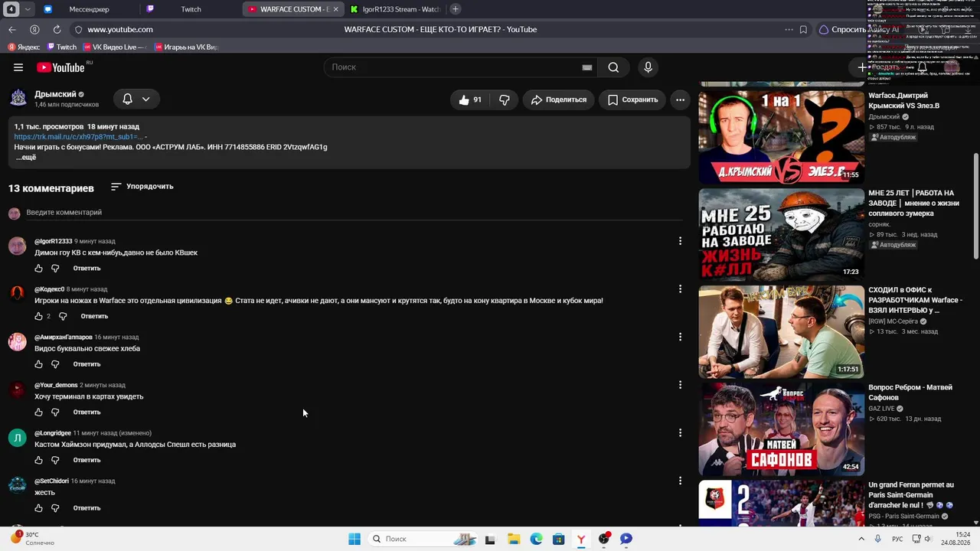Screen dimensions: 980x551
Task: Reply to @IgorR12333 with Ответить
Action: click(x=87, y=269)
